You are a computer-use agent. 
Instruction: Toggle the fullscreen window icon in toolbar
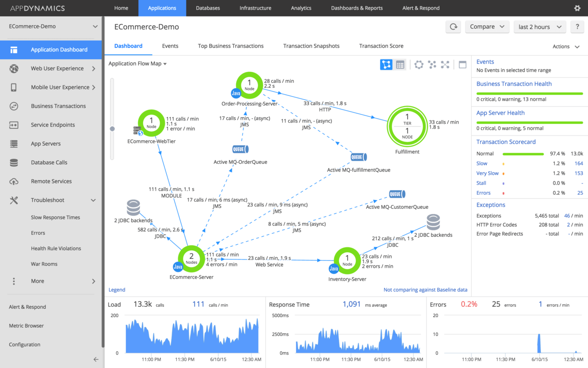click(463, 65)
